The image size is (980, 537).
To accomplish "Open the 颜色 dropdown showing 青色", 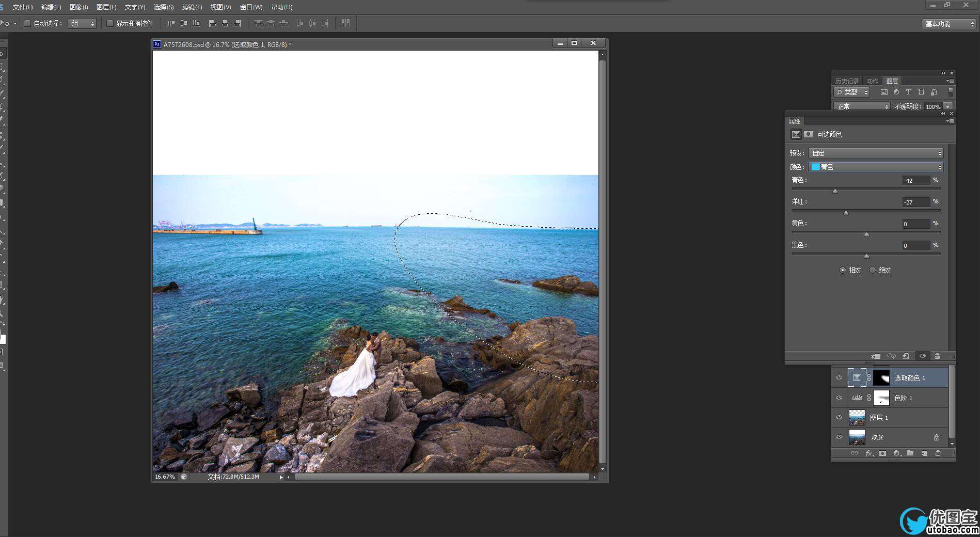I will [876, 167].
